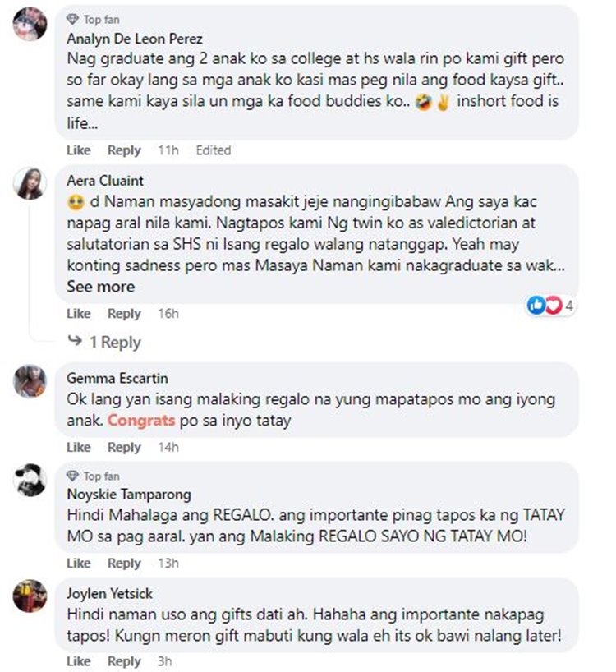Image resolution: width=616 pixels, height=672 pixels.
Task: Click the highlighted Congrats word
Action: [141, 421]
